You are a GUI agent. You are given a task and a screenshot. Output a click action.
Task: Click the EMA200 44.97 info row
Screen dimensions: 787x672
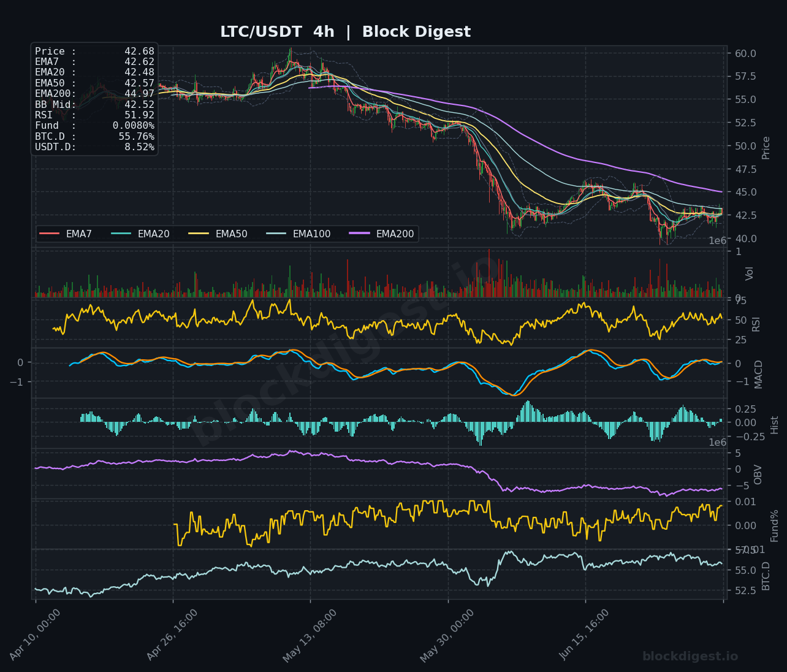[94, 94]
